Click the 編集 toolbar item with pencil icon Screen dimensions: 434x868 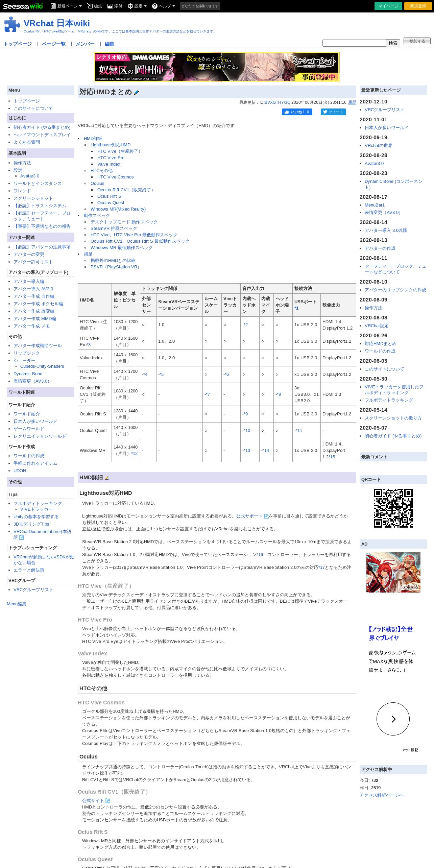point(94,6)
